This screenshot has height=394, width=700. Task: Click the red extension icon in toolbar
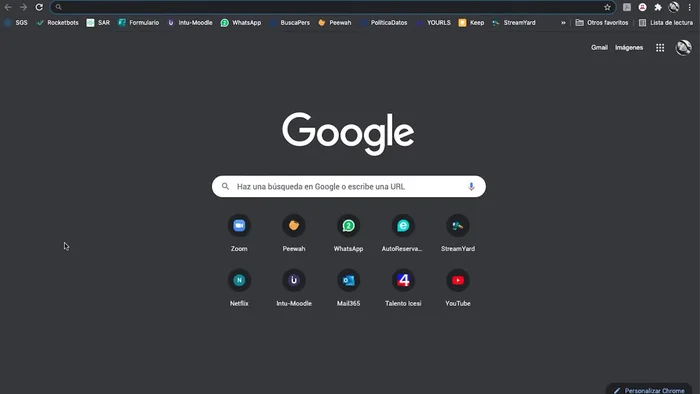tap(642, 7)
